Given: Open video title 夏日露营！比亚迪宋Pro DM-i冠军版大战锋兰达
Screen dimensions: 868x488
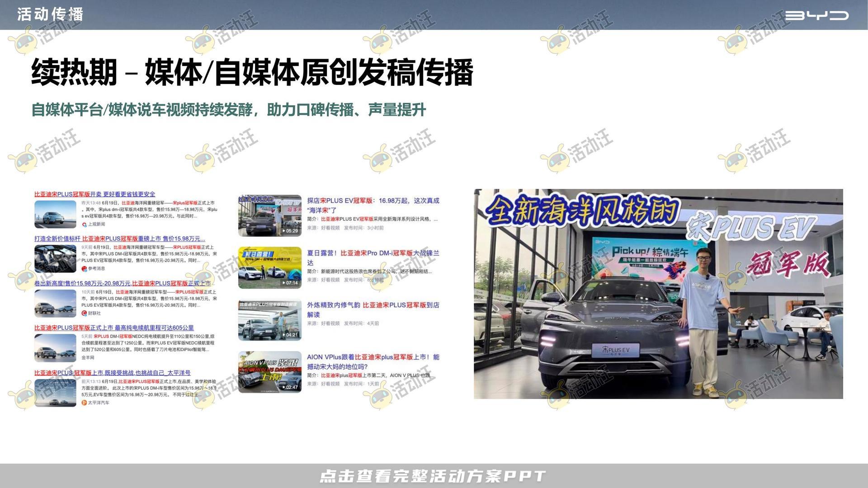Looking at the screenshot, I should (x=373, y=258).
